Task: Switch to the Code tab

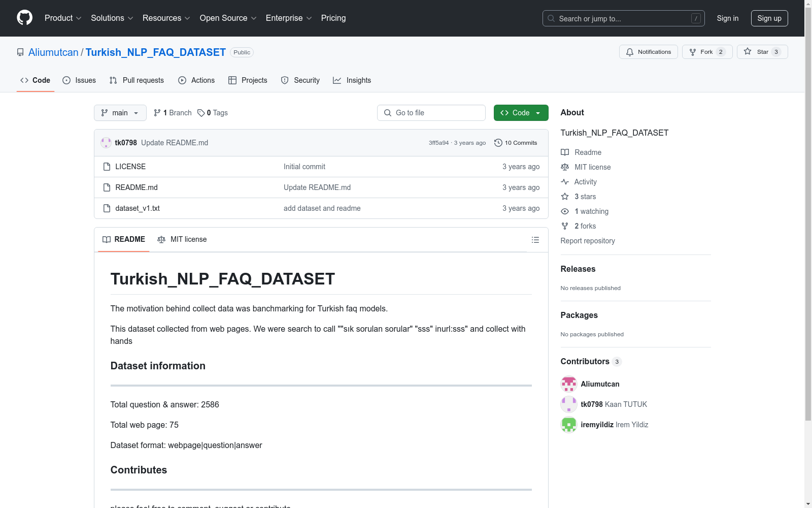Action: [36, 80]
